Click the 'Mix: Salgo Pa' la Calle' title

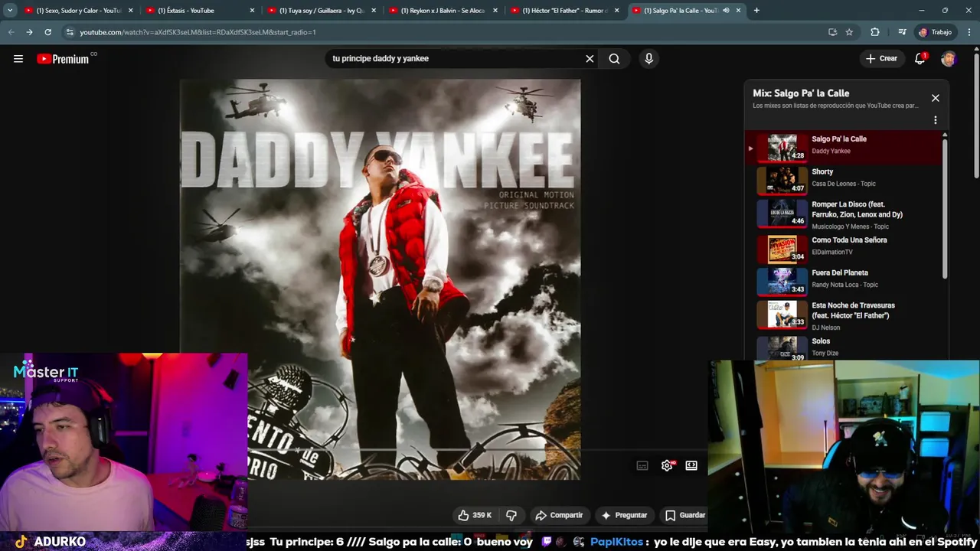click(801, 93)
